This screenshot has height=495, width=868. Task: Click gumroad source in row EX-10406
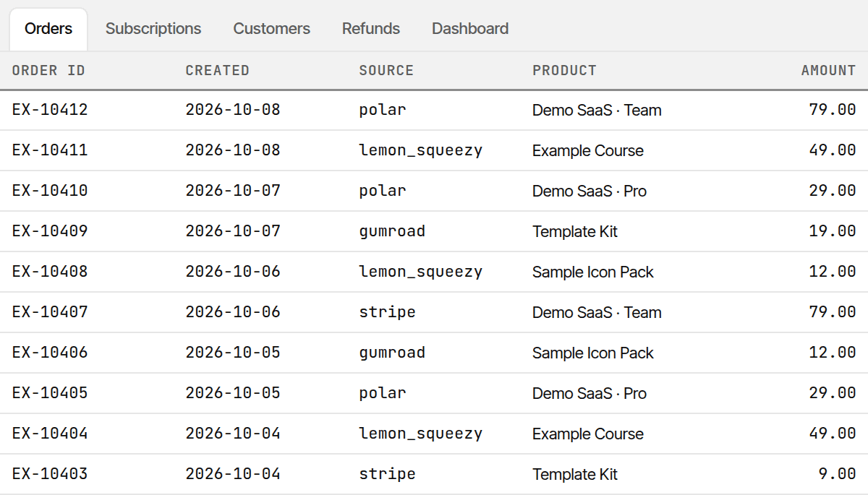coord(392,353)
